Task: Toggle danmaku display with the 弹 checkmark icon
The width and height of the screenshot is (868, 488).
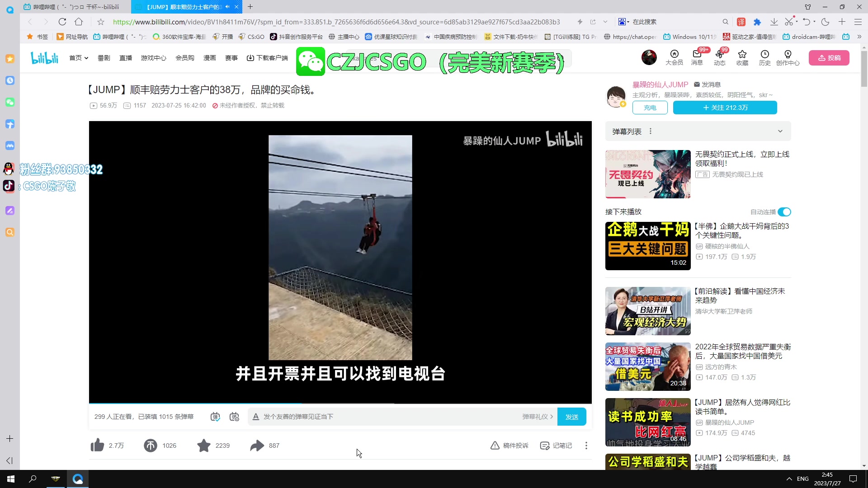Action: click(216, 417)
